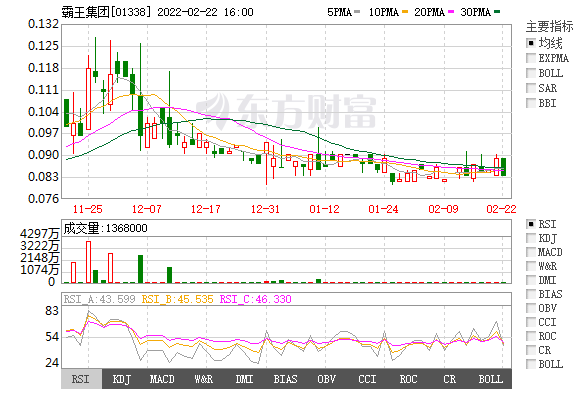The height and width of the screenshot is (402, 581).
Task: Select the 均线 moving average indicator
Action: point(531,43)
